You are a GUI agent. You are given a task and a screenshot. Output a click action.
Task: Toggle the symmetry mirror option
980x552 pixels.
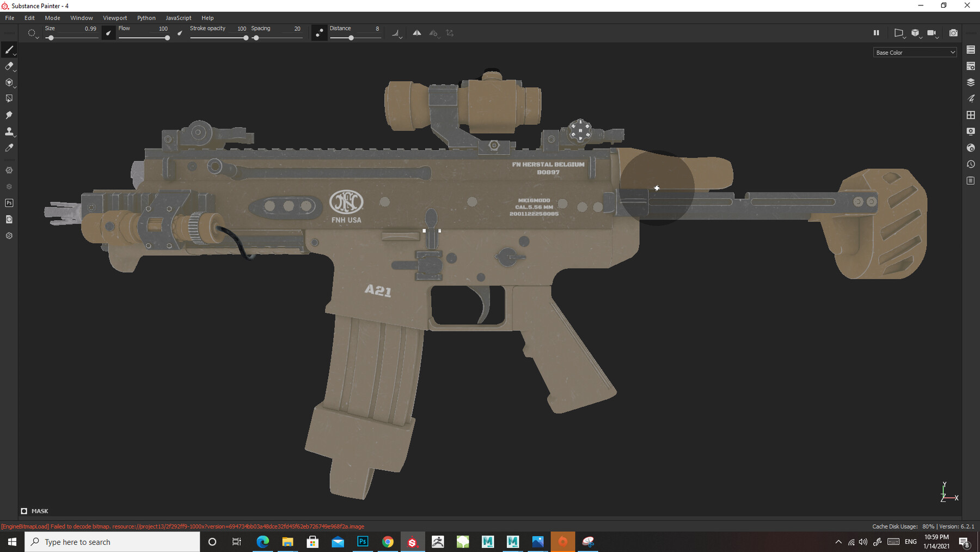tap(417, 33)
